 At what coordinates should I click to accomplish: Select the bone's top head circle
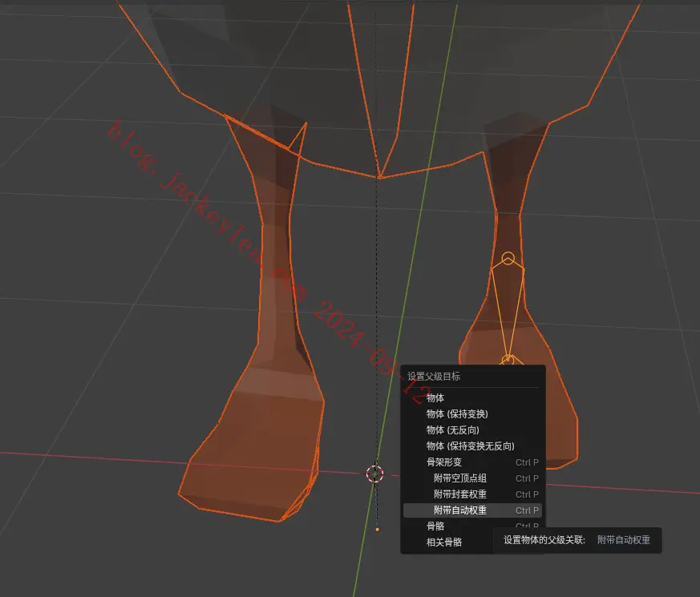[x=508, y=258]
